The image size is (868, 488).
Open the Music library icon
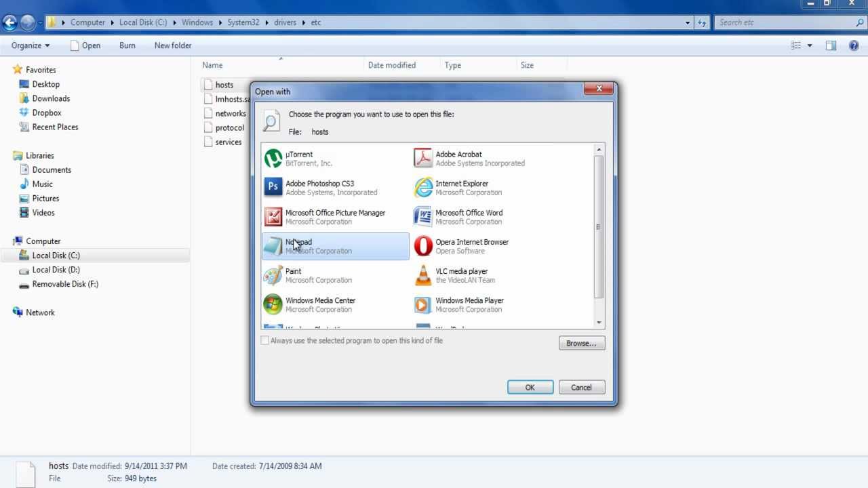coord(24,184)
